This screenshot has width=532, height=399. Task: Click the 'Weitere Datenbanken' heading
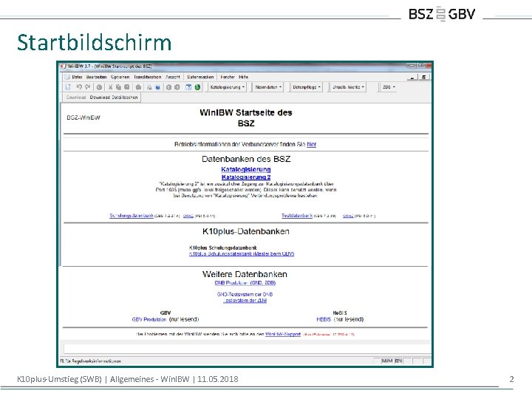point(245,274)
